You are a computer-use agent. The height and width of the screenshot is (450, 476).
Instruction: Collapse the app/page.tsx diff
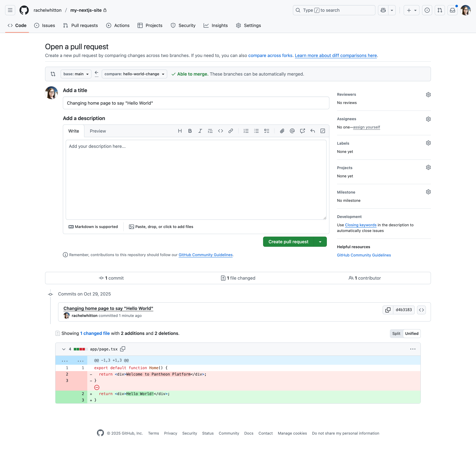64,349
